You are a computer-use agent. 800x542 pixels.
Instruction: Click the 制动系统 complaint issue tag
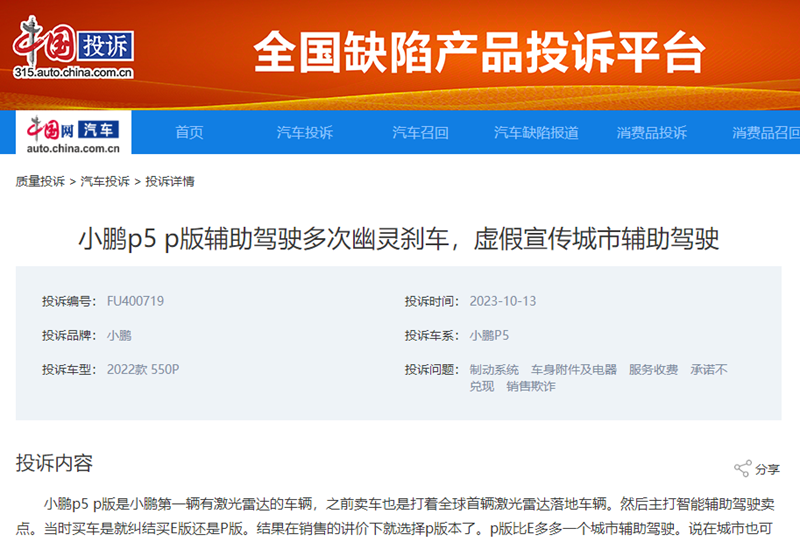pos(494,370)
